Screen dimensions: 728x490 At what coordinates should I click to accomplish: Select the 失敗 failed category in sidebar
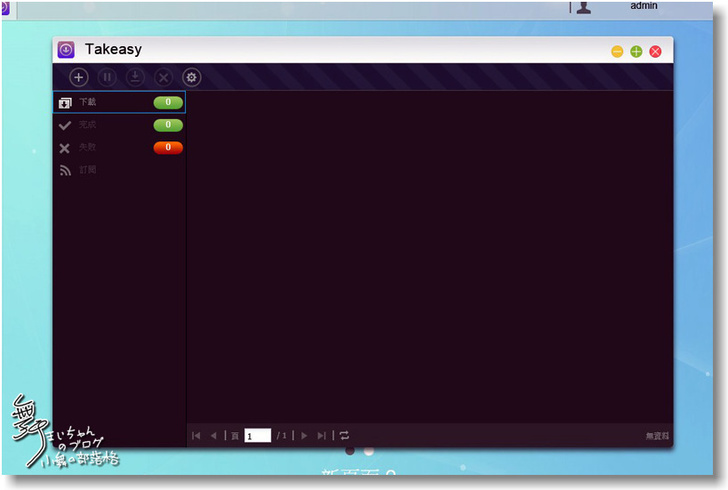[x=119, y=148]
